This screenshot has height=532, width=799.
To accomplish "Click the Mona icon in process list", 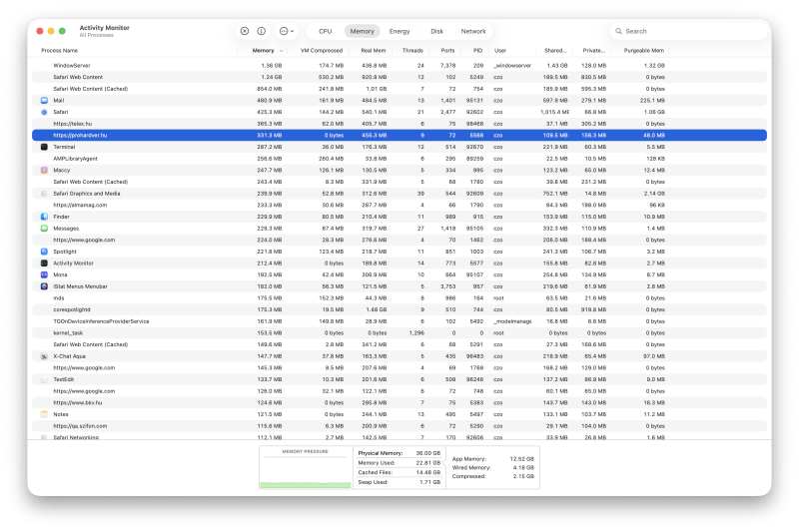I will click(x=44, y=274).
